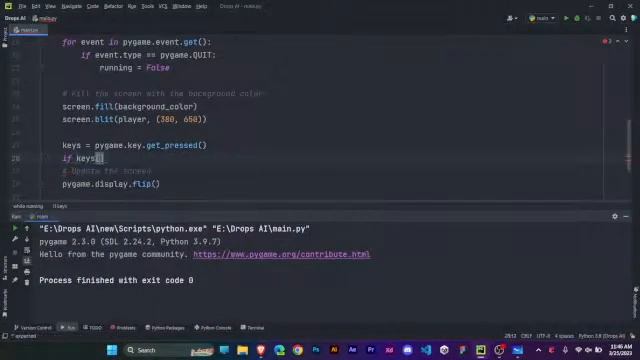Click the stop icon in top toolbar
The height and width of the screenshot is (360, 640).
click(598, 18)
